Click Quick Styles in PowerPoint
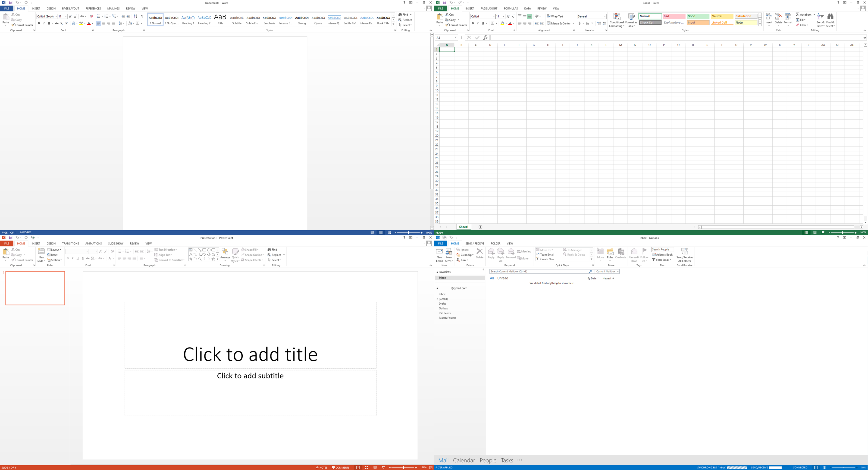 [x=235, y=255]
